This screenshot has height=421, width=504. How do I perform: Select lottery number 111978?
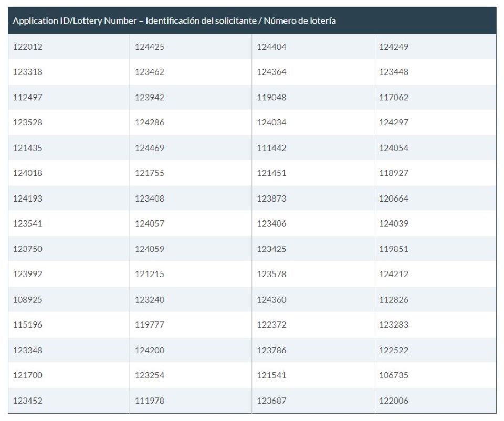click(x=150, y=401)
